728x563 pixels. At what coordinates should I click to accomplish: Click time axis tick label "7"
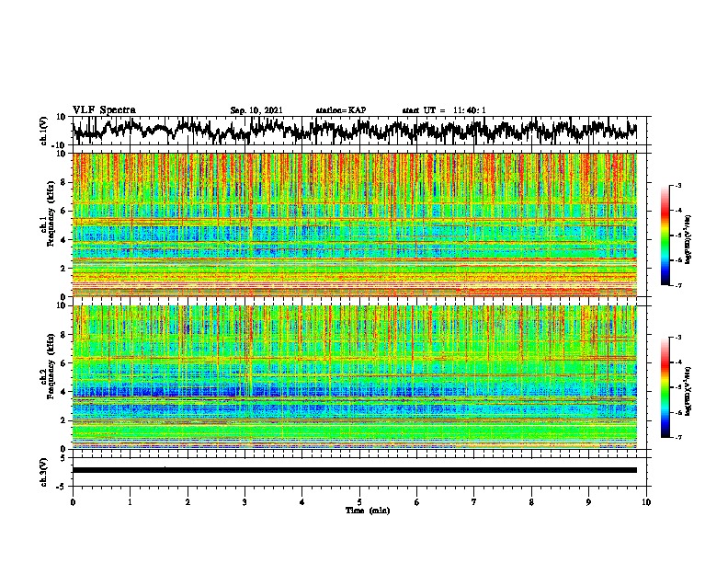tap(474, 502)
